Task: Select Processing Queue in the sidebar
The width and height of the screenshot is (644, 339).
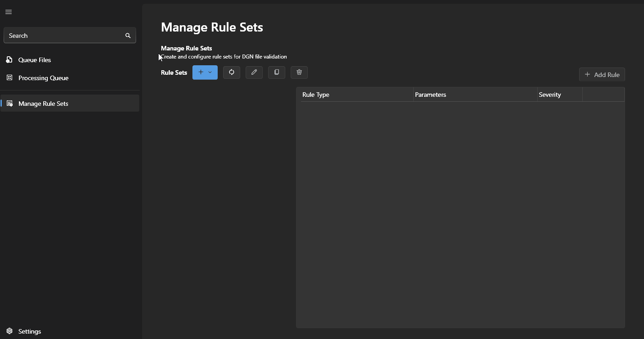Action: [x=43, y=77]
